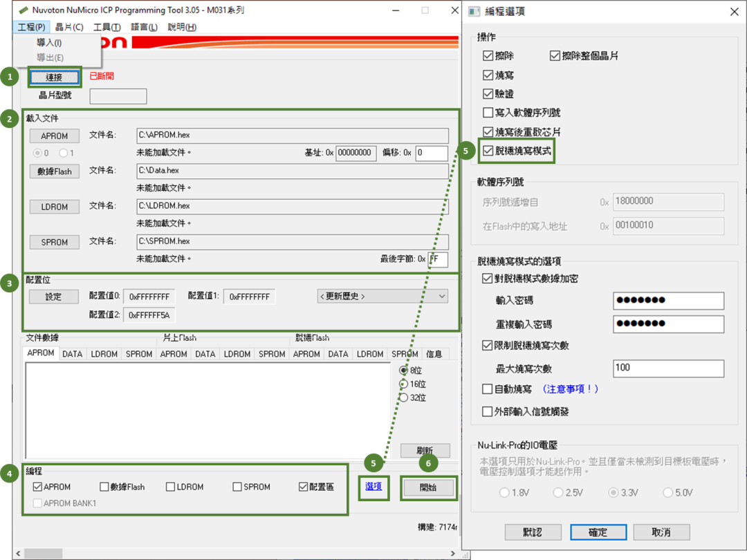747x560 pixels.
Task: Toggle the SPROM programming checkbox
Action: coord(237,487)
